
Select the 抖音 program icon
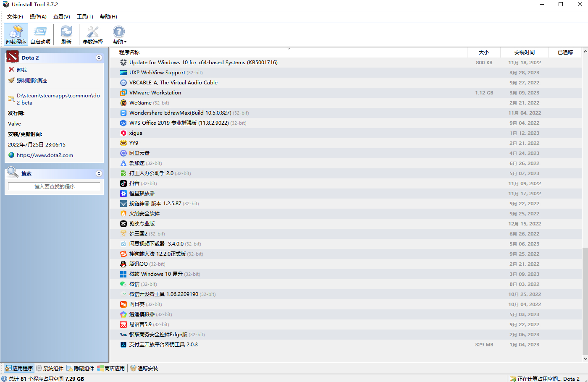click(123, 183)
